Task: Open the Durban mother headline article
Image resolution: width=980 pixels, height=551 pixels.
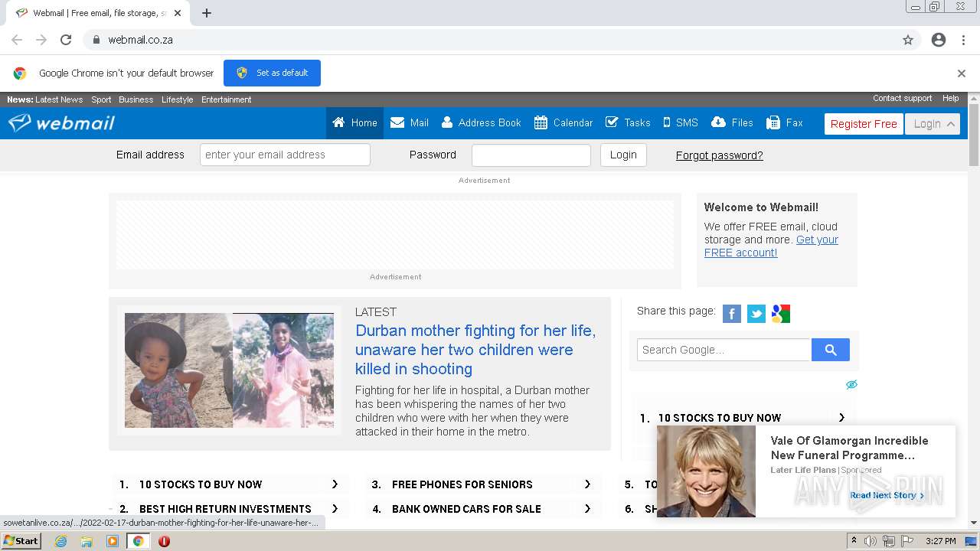Action: pos(475,350)
